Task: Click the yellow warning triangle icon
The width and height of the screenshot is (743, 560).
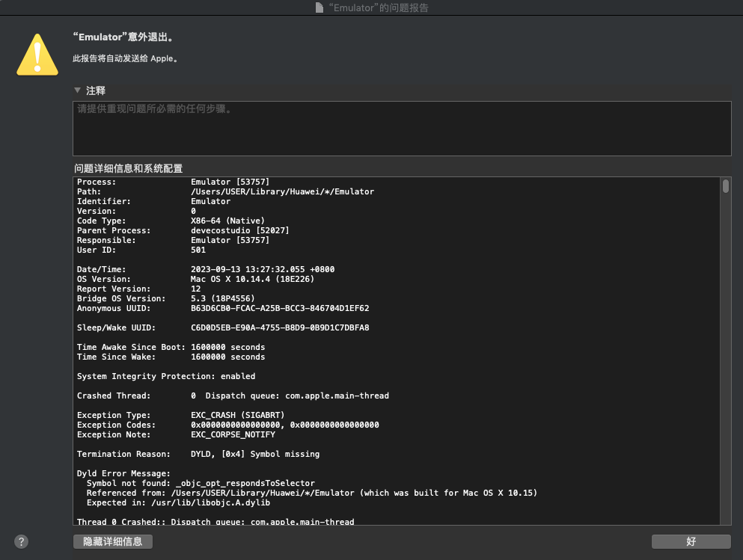Action: coord(37,55)
